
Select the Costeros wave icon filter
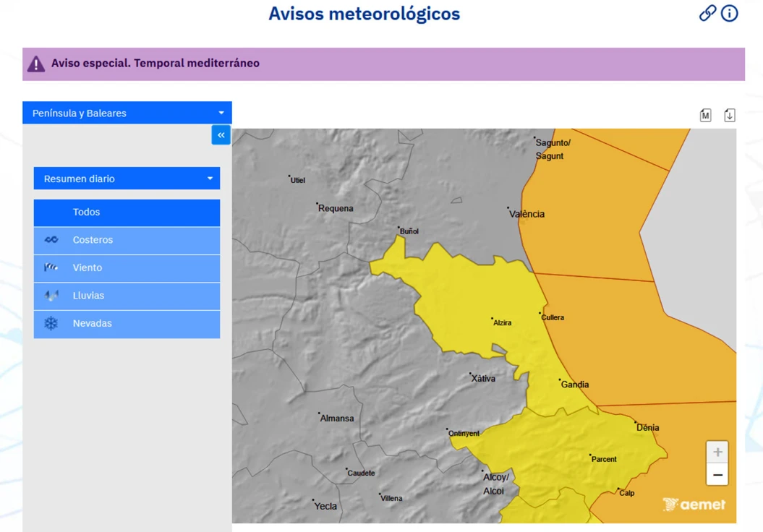(51, 239)
